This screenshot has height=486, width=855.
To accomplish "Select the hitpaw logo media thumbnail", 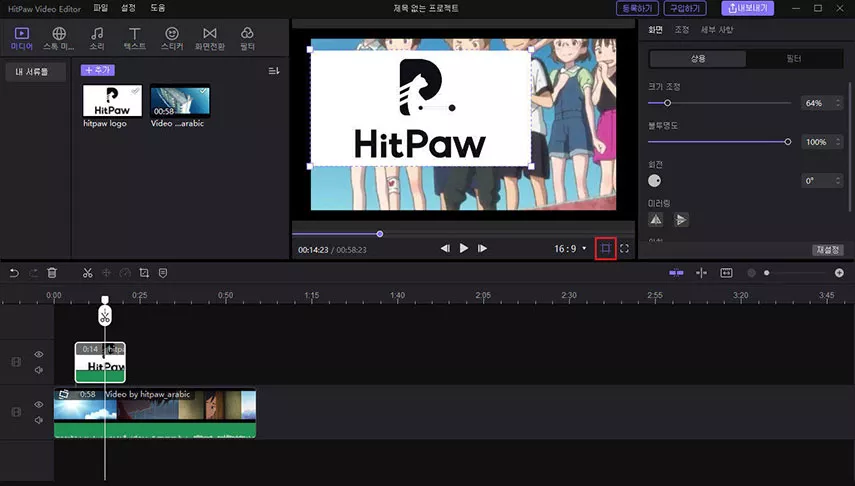I will pyautogui.click(x=112, y=101).
